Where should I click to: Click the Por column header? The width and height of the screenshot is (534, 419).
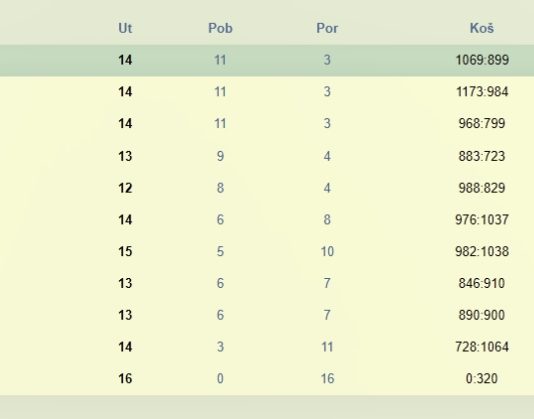(x=327, y=28)
